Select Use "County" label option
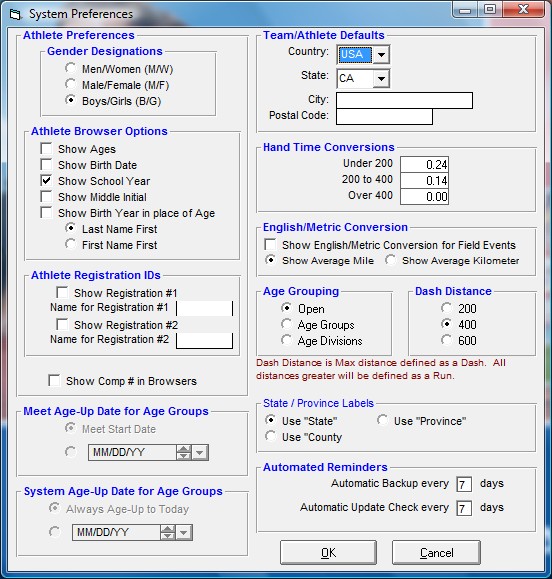 pyautogui.click(x=270, y=436)
